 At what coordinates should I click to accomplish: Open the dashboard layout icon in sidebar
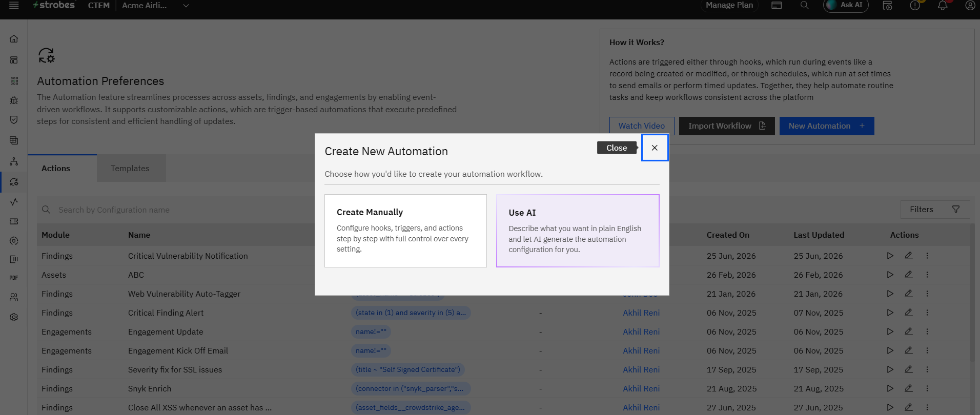14,60
